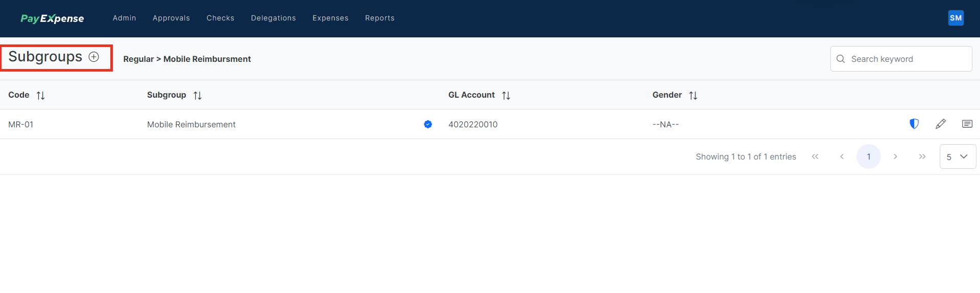
Task: Select page 1 in pagination
Action: [869, 156]
